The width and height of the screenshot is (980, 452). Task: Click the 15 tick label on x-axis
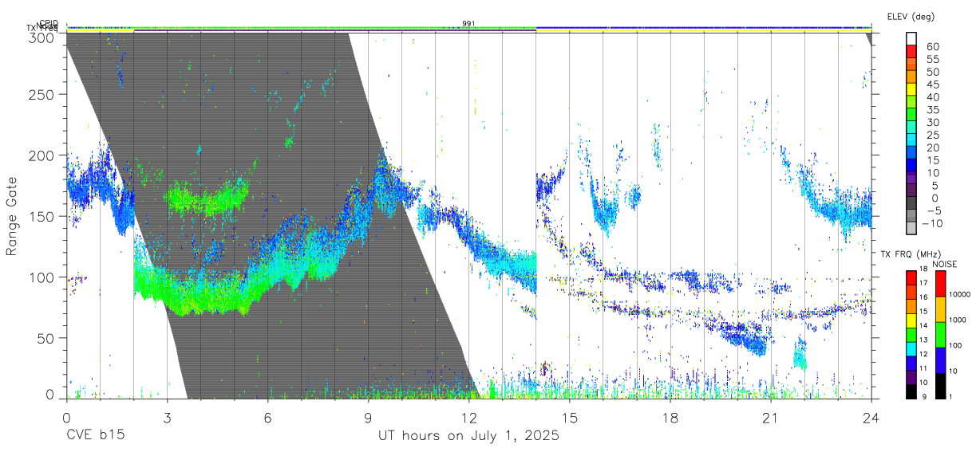(570, 418)
